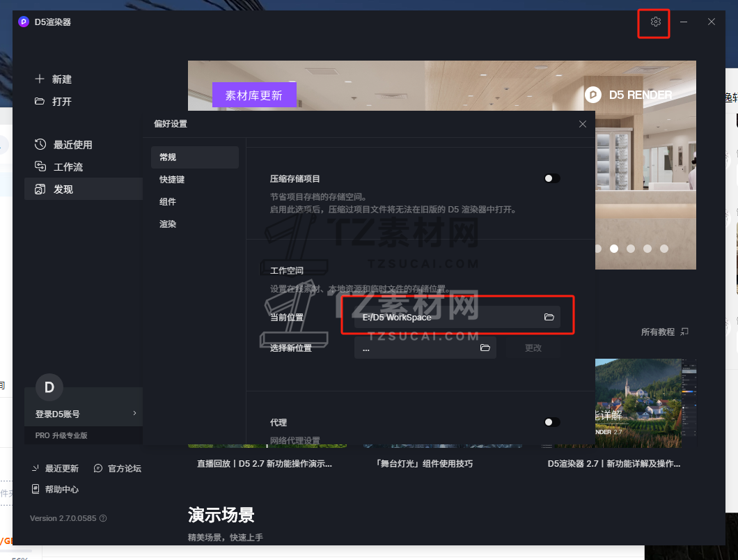The image size is (738, 560).
Task: Click the discover icon beside 发现
Action: pyautogui.click(x=40, y=189)
